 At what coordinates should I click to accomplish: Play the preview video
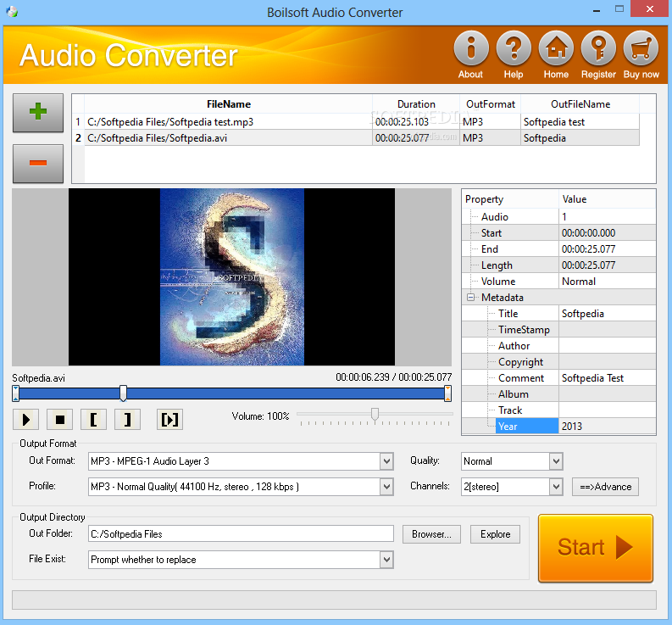tap(25, 419)
